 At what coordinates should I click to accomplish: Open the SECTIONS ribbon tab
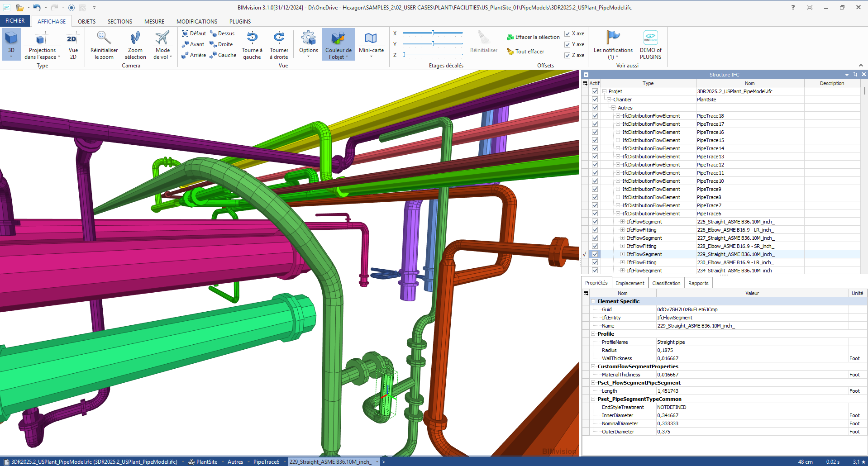click(x=119, y=22)
